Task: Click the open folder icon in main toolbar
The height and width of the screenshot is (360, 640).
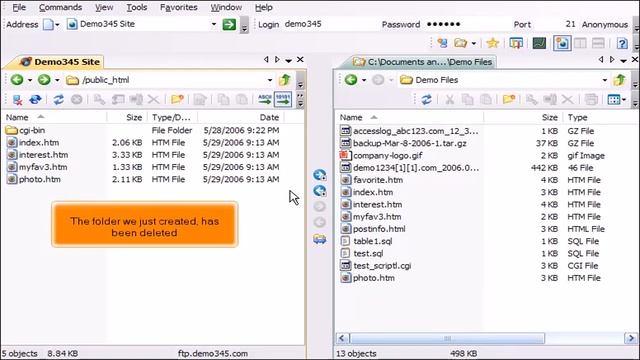Action: point(460,43)
